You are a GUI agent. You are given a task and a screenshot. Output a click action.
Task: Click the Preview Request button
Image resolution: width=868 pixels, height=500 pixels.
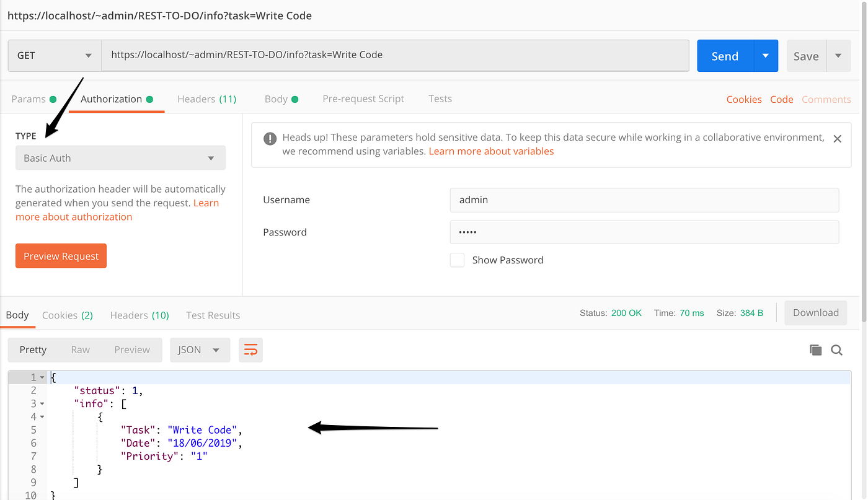(x=61, y=256)
